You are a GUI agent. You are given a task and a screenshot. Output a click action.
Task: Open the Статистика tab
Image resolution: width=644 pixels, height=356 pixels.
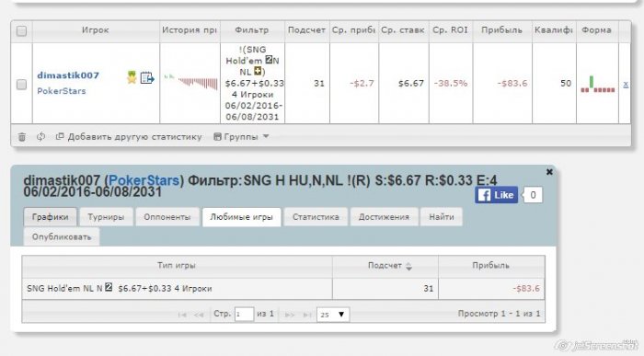(316, 217)
